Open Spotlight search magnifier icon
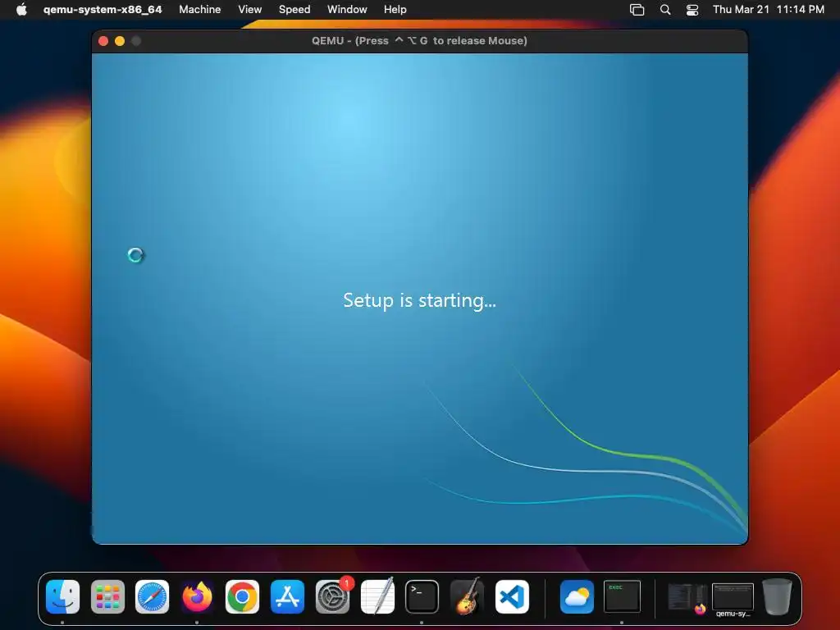The image size is (840, 630). 664,10
